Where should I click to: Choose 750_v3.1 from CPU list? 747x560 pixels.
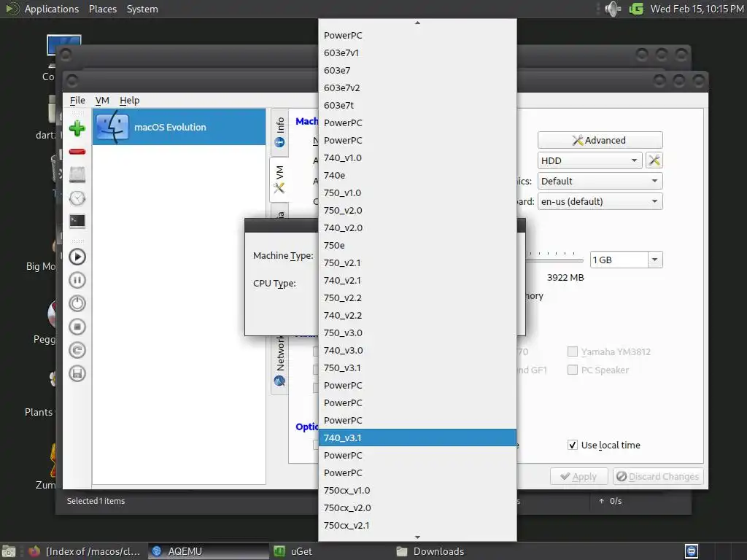pyautogui.click(x=417, y=367)
